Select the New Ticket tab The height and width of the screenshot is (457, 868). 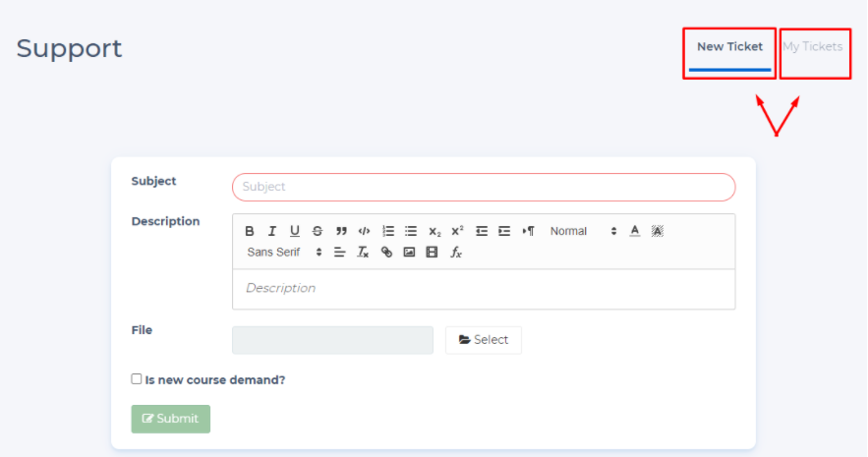tap(729, 47)
